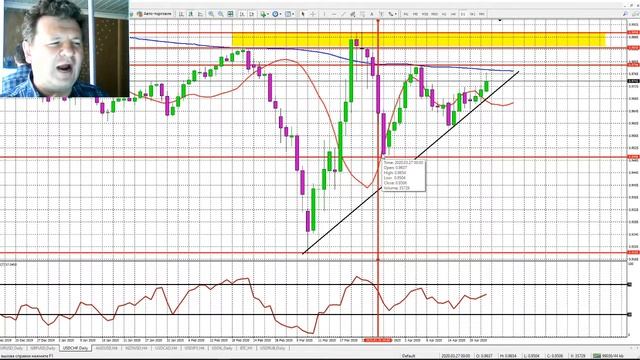Switch chart to candlestick mode
Screen dimensions: 640x360
[x=191, y=14]
